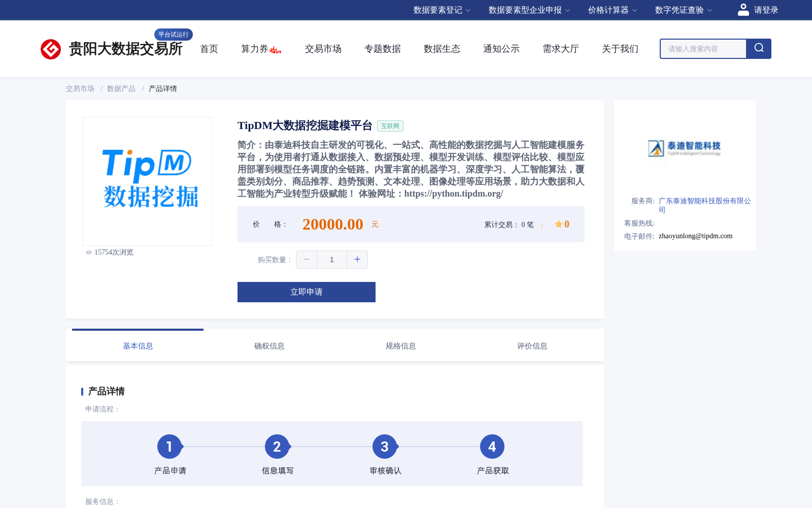Screen dimensions: 812x508
Task: Go to the 首页 nav item
Action: coord(209,49)
